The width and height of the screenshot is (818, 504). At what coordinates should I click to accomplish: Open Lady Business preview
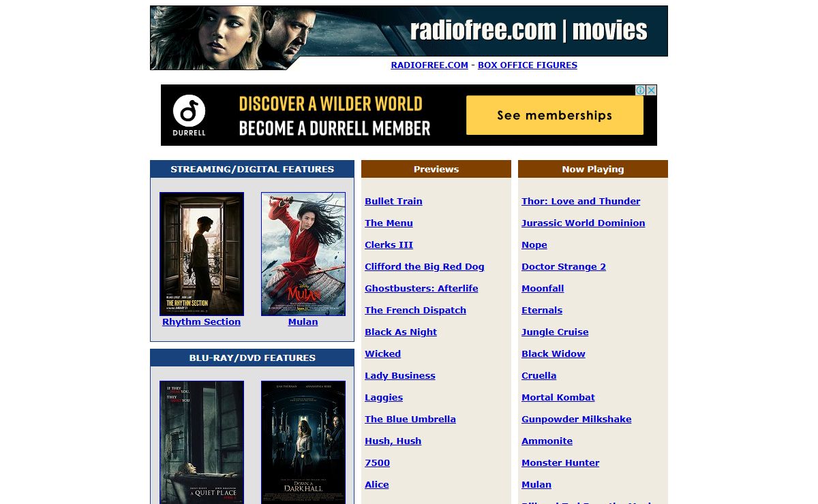tap(400, 375)
